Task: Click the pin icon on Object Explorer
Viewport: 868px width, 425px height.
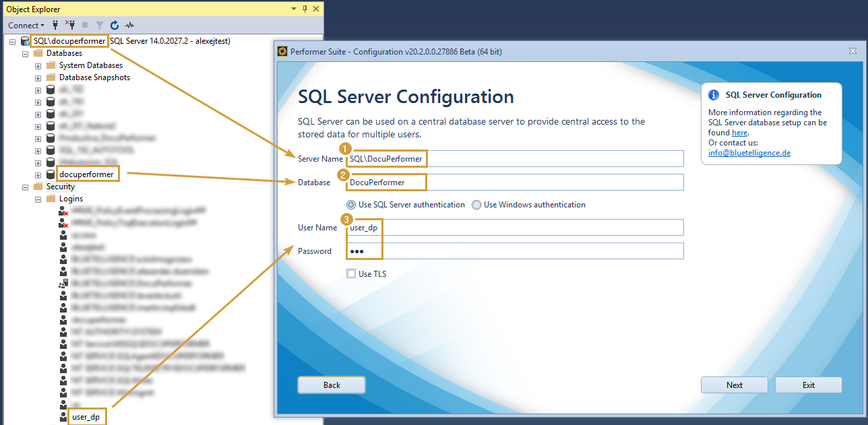Action: [x=305, y=9]
